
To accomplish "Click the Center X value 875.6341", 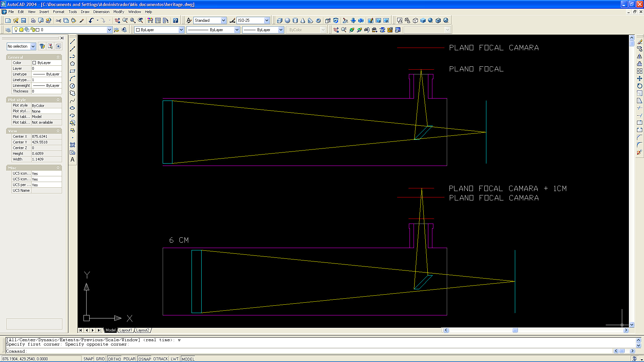I will coord(46,136).
